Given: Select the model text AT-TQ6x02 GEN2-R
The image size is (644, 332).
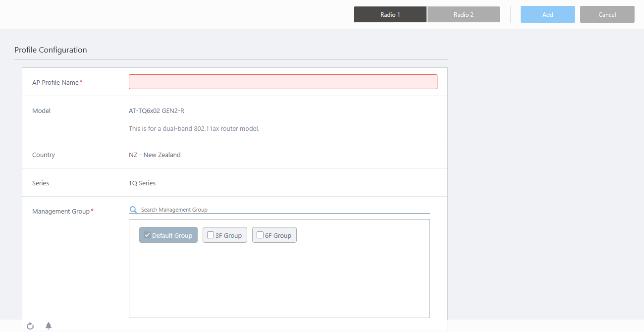Looking at the screenshot, I should 157,111.
